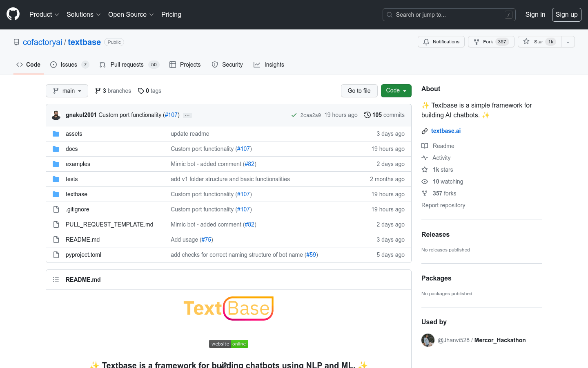Switch to the Insights tab

tap(269, 65)
